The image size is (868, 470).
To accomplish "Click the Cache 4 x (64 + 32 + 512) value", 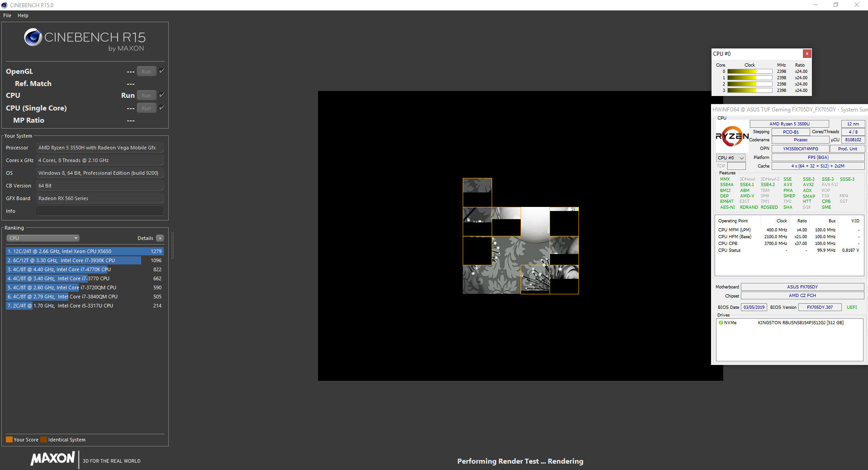I will tap(818, 166).
